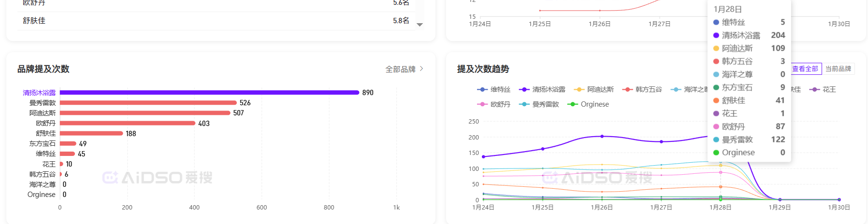Click the 欧舒丹 bar showing 403

[127, 123]
